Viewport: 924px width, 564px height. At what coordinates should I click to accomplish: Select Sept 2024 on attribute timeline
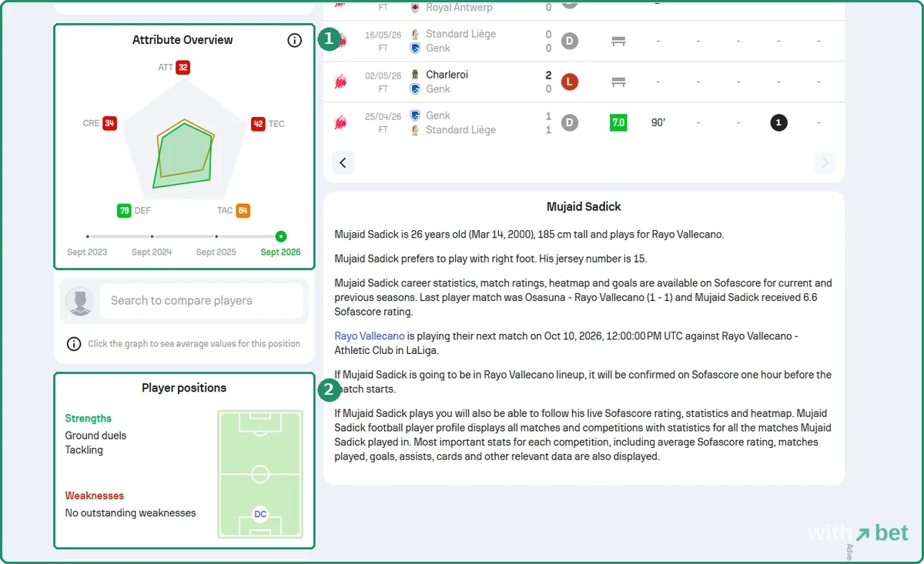(x=152, y=237)
